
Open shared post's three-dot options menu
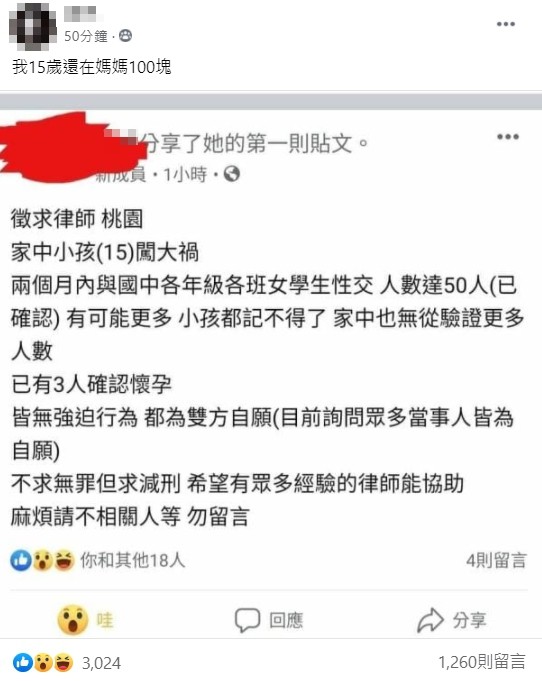508,137
